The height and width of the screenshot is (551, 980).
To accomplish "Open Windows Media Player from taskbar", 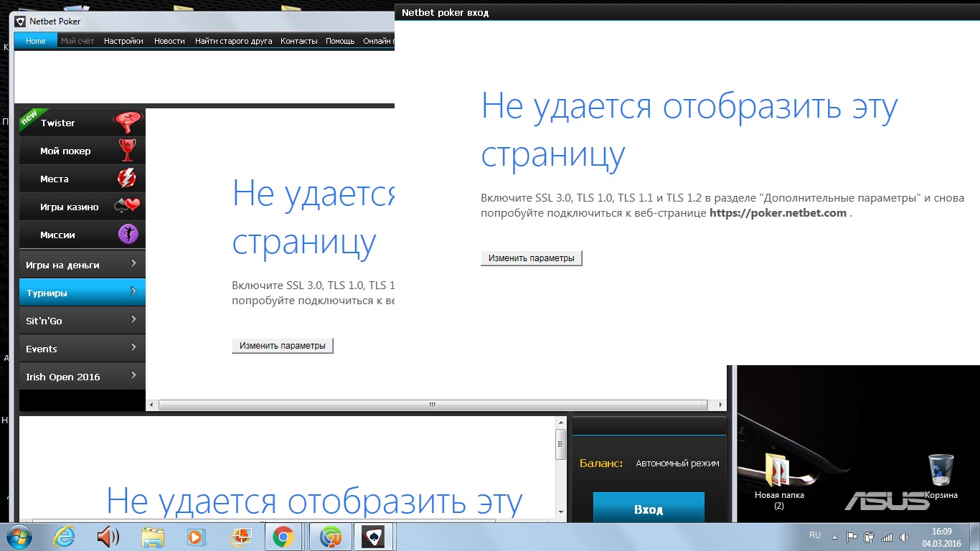I will click(x=195, y=537).
